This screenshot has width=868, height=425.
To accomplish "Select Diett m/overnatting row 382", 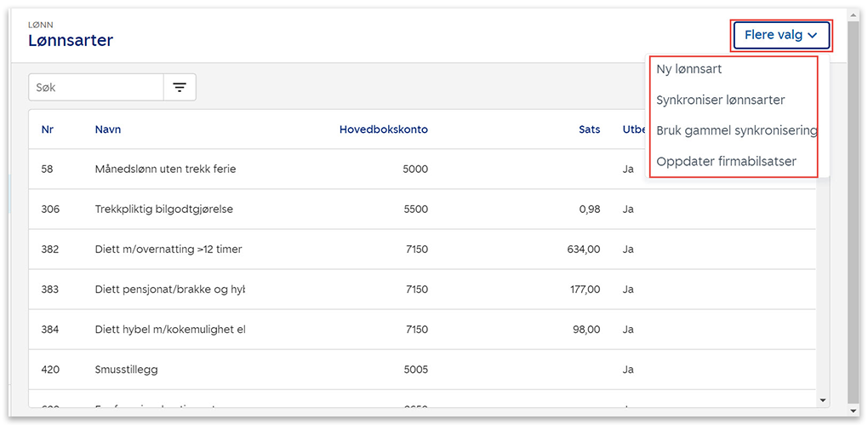I will pyautogui.click(x=168, y=250).
